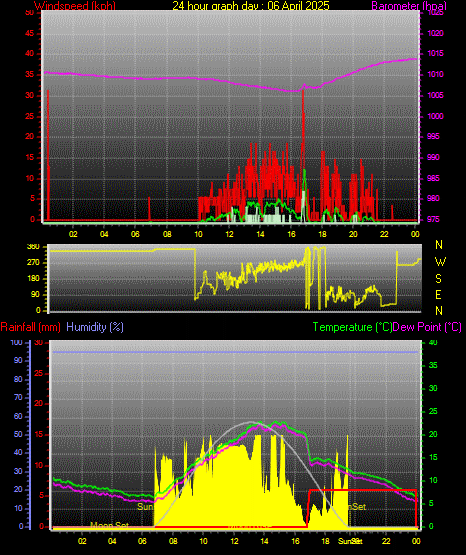Click the 1015 value on barometer axis

pyautogui.click(x=435, y=53)
